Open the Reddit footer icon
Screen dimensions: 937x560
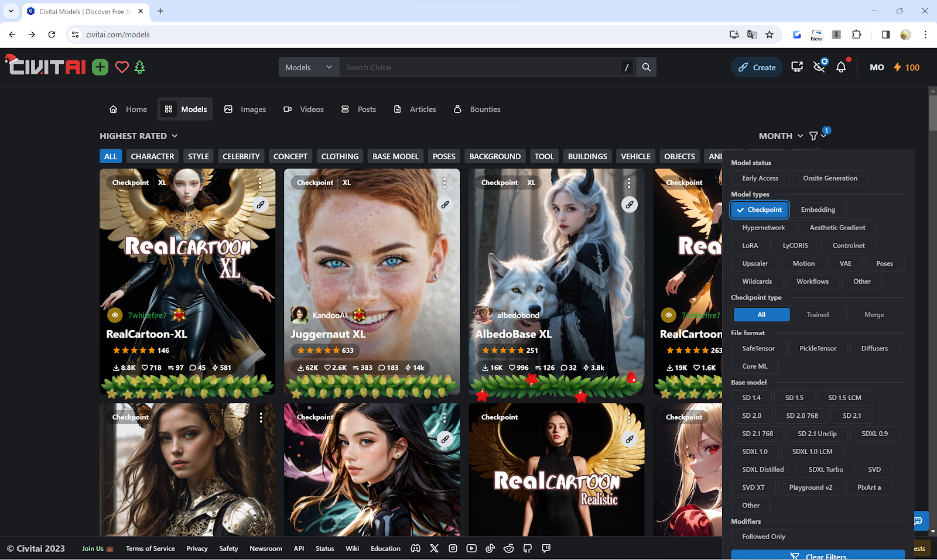[509, 548]
